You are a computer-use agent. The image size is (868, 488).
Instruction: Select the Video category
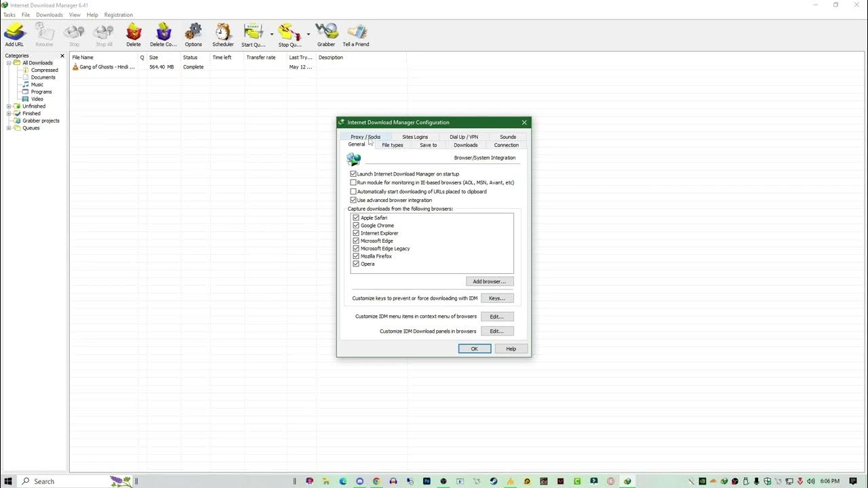click(37, 99)
